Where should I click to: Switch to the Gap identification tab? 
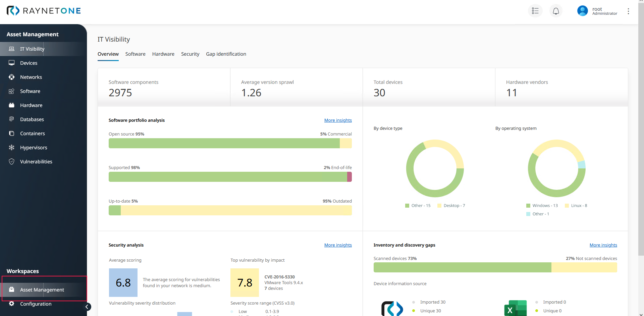226,54
